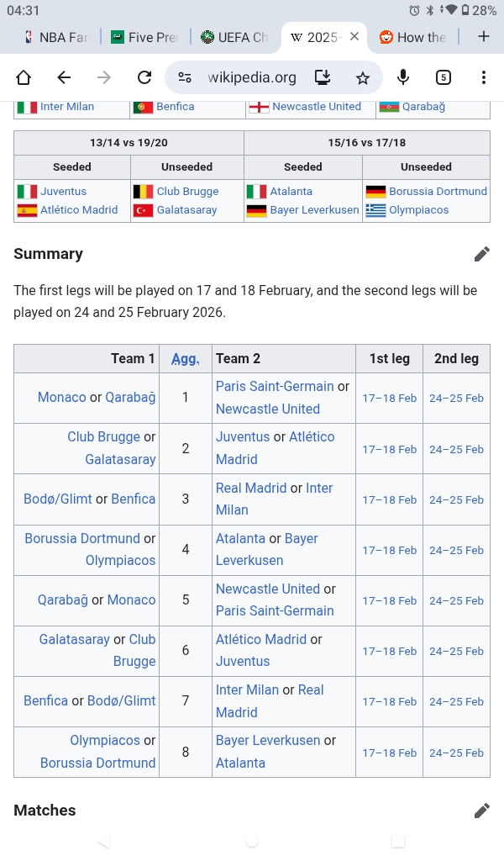Reload the page with refresh icon

144,78
